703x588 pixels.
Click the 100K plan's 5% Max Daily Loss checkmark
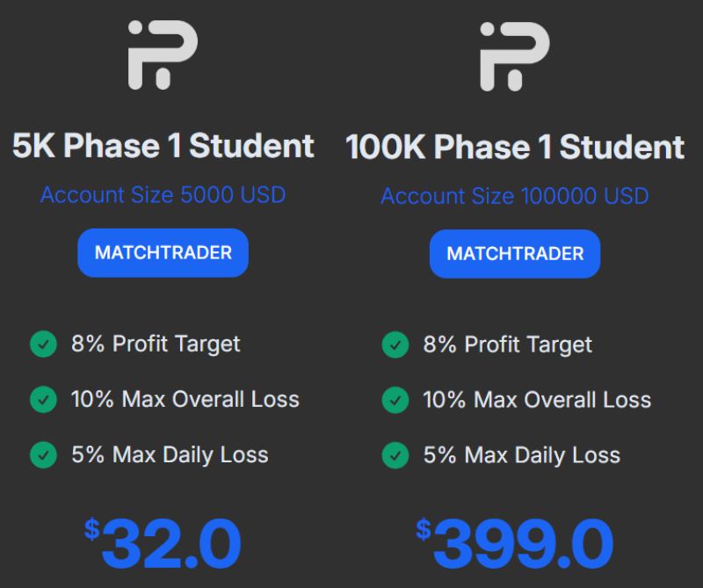pyautogui.click(x=395, y=456)
